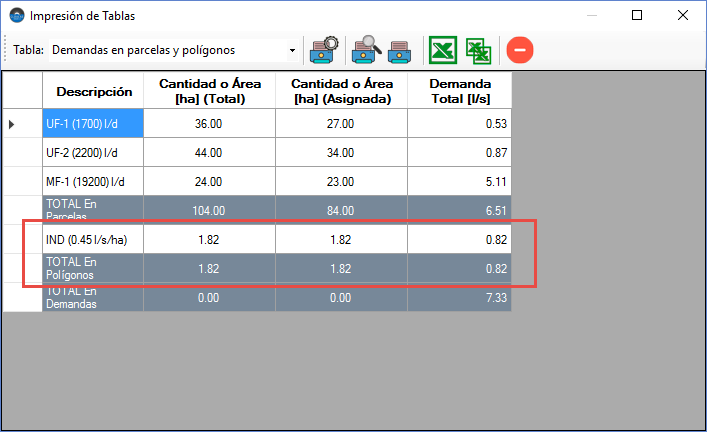Select the UF-2 (2200) l/d cell

click(93, 153)
